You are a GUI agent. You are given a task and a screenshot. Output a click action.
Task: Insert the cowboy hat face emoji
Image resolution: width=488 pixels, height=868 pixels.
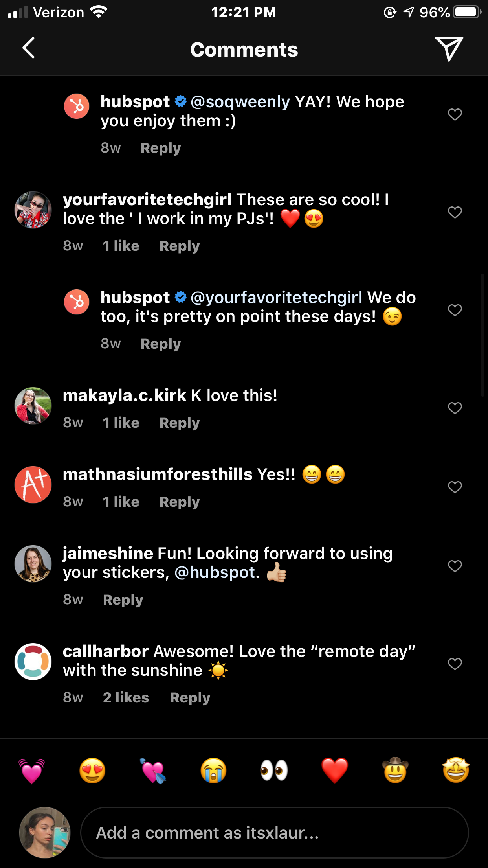[395, 771]
